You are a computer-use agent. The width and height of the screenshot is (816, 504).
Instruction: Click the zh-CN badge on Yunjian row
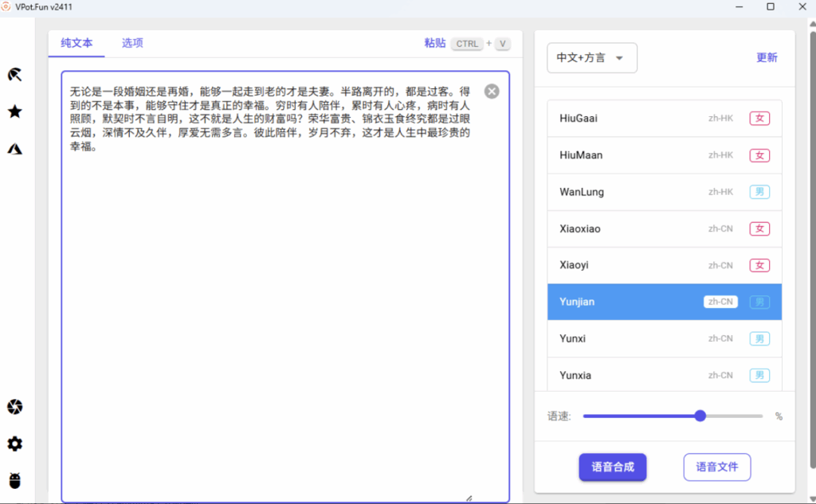tap(720, 302)
